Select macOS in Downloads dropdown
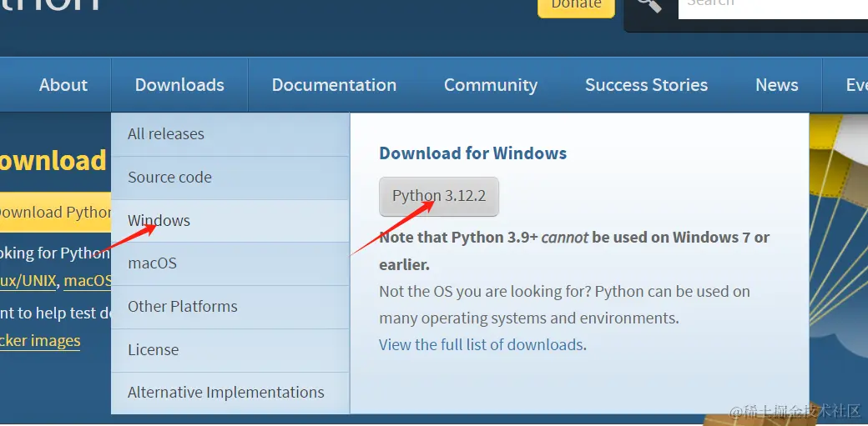 click(x=230, y=263)
